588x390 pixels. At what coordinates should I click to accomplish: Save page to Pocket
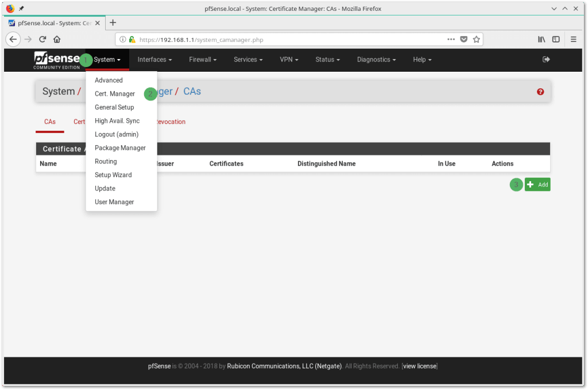pos(464,40)
